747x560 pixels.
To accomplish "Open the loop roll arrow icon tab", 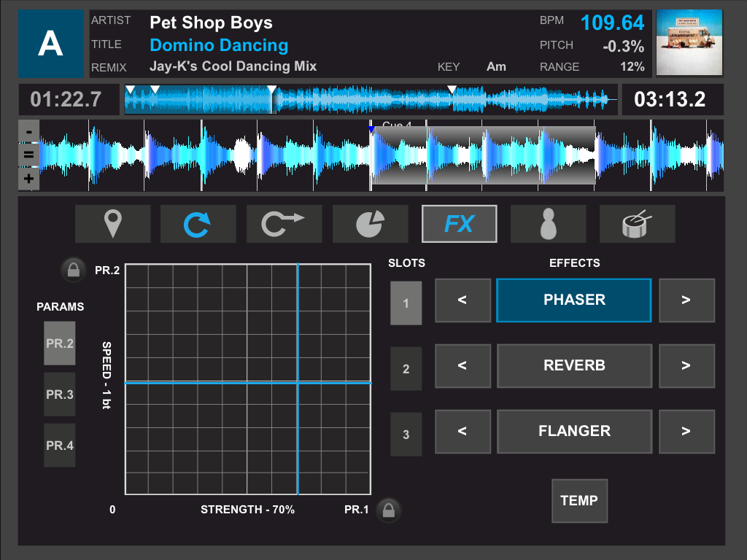I will 284,224.
